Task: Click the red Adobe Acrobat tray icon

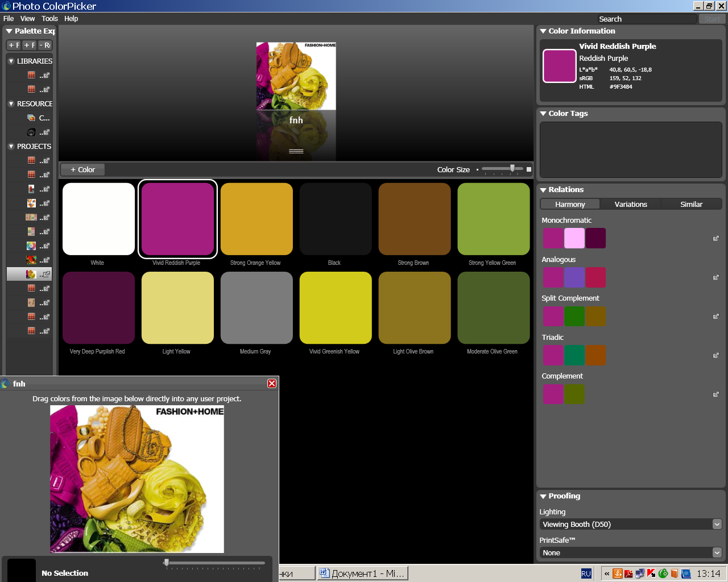Action: point(628,573)
